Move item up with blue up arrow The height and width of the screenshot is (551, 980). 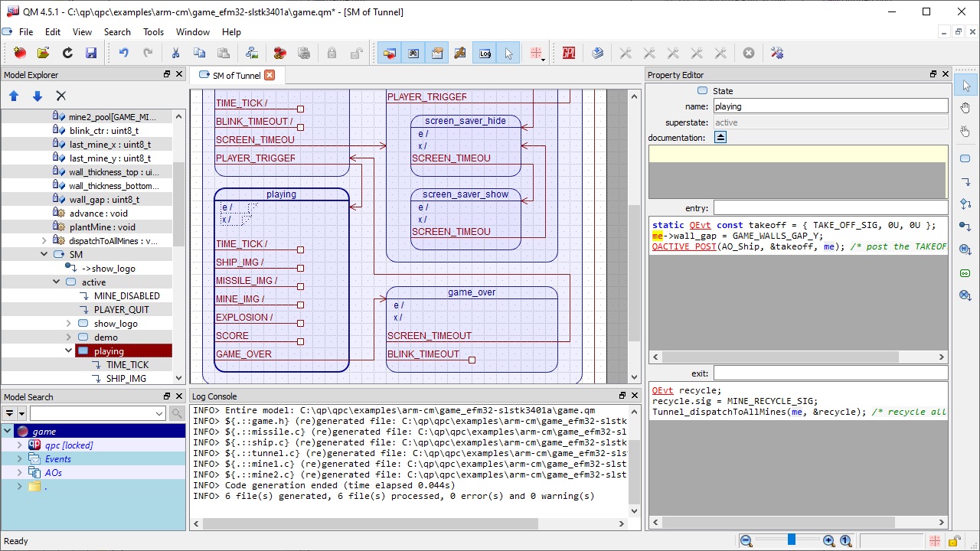coord(14,96)
